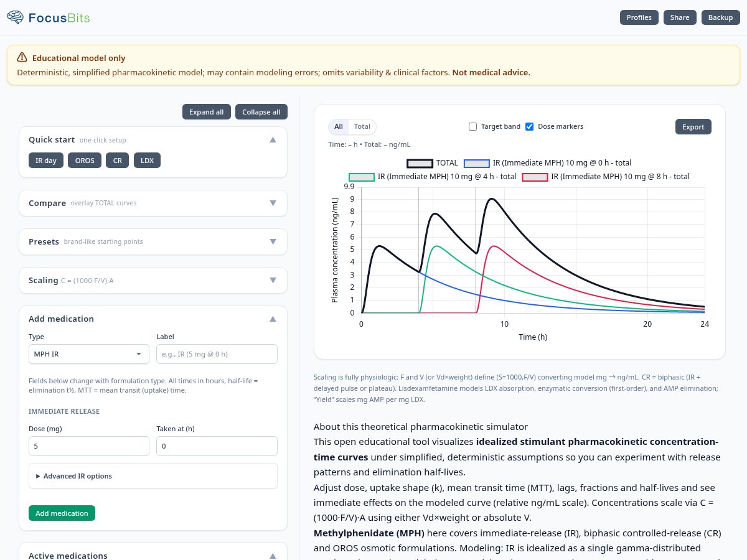Open the Profiles menu
The image size is (747, 560).
[639, 17]
